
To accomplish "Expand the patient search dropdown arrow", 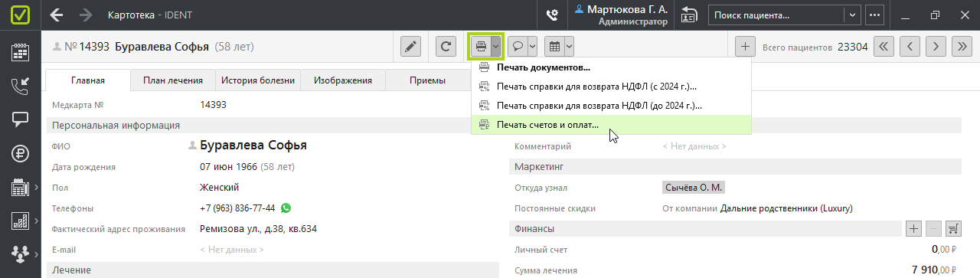I will [853, 15].
